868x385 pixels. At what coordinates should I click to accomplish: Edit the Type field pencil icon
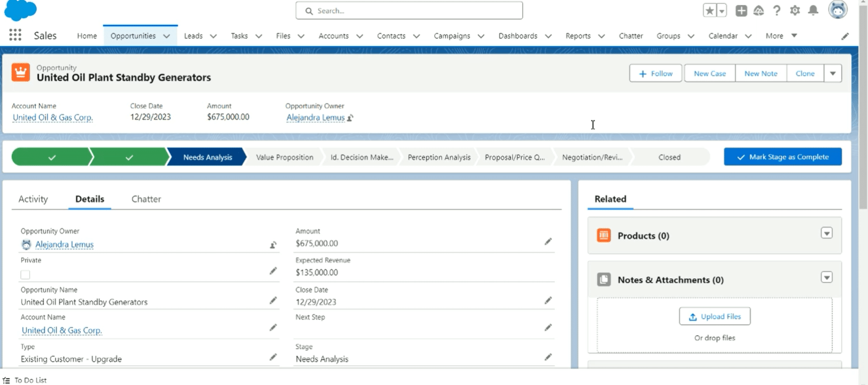273,357
